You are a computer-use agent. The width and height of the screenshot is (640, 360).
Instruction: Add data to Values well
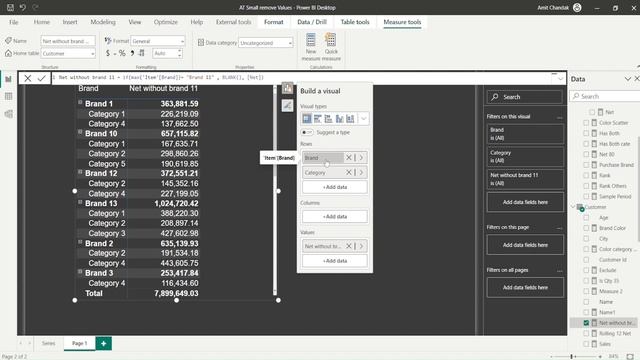pyautogui.click(x=335, y=261)
